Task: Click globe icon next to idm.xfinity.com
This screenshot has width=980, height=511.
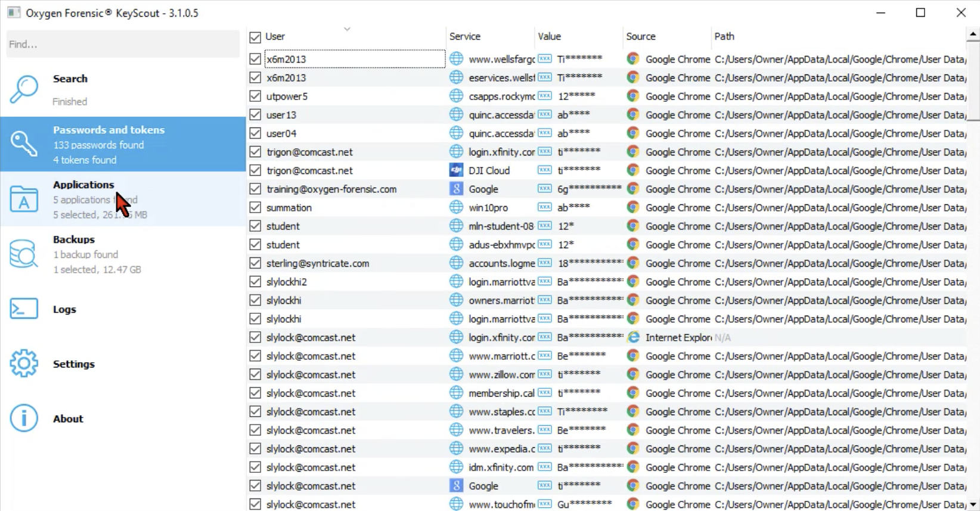Action: click(x=456, y=468)
